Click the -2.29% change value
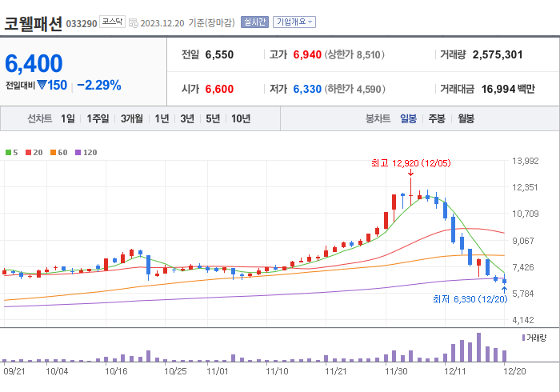 click(99, 86)
